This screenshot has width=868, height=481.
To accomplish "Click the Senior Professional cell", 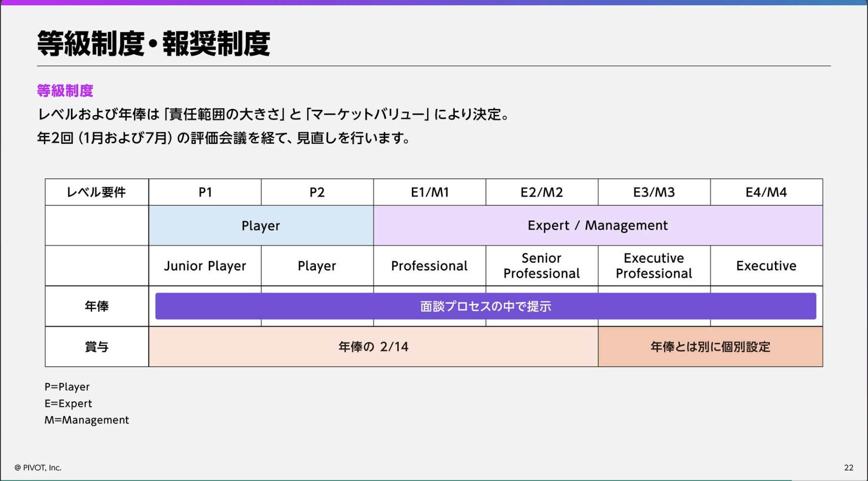I will pos(542,266).
